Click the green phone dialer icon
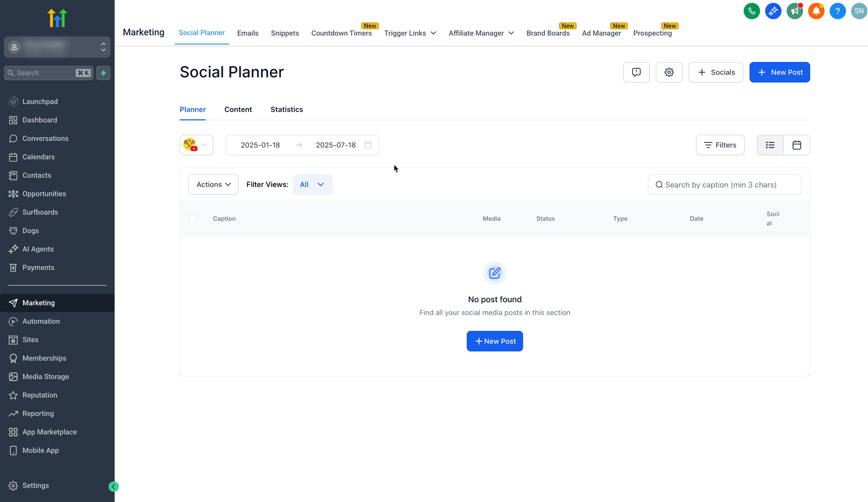The image size is (868, 502). click(x=751, y=11)
